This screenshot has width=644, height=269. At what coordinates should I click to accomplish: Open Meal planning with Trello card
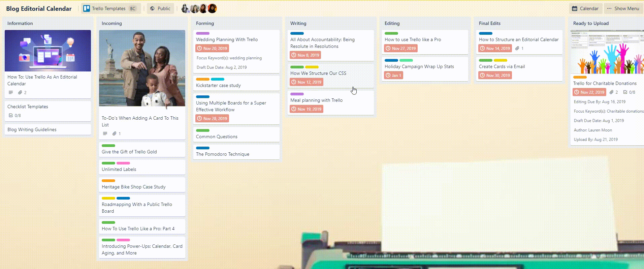click(331, 103)
